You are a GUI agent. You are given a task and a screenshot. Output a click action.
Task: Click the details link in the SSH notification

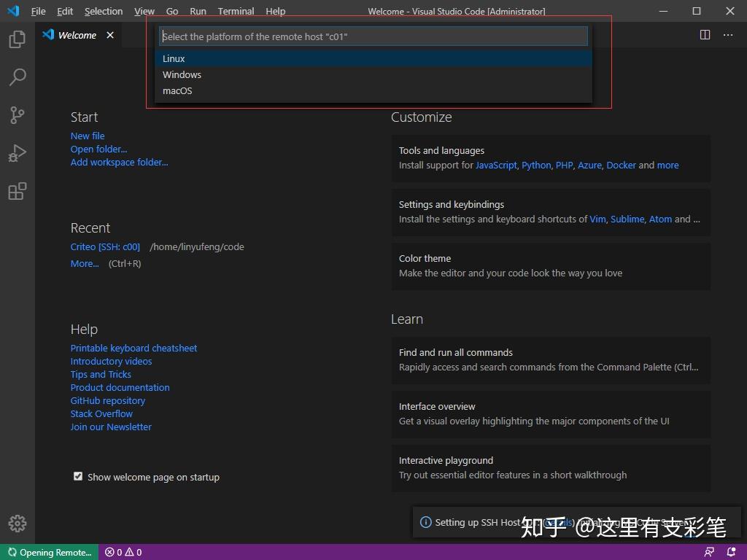559,522
